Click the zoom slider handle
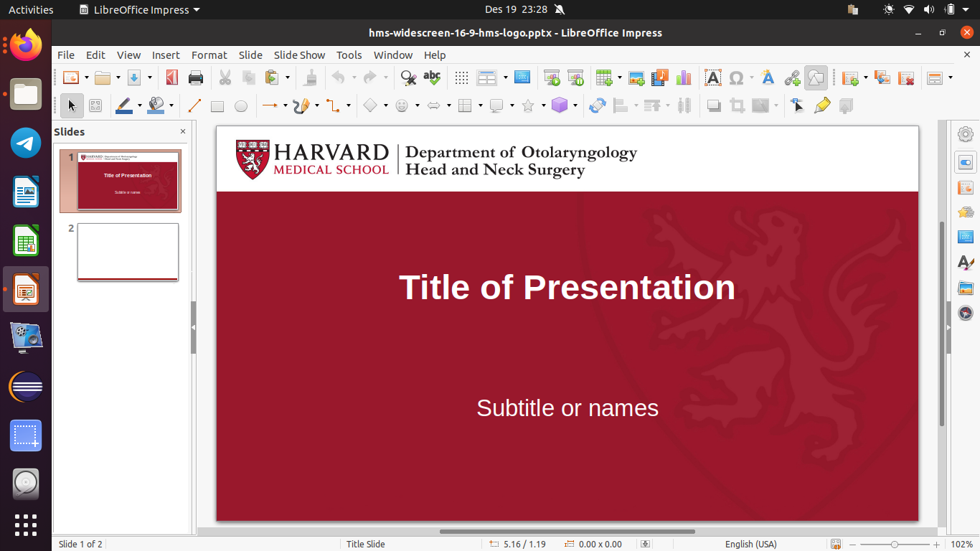The image size is (980, 551). click(895, 544)
